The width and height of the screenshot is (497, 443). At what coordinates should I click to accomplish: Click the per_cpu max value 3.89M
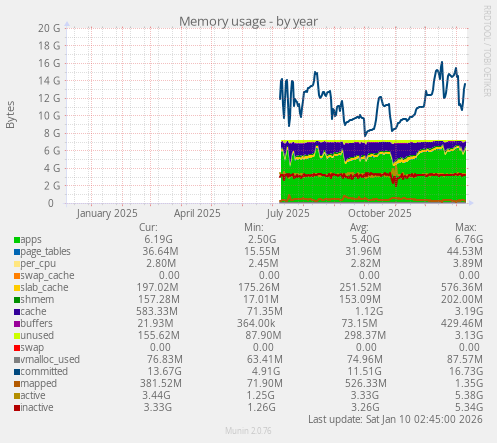[468, 263]
